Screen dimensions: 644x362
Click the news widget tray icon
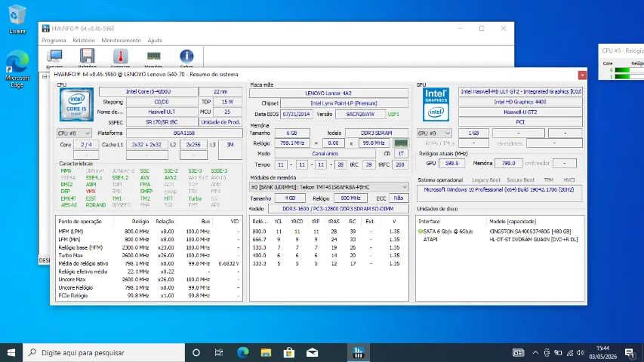coord(519,352)
